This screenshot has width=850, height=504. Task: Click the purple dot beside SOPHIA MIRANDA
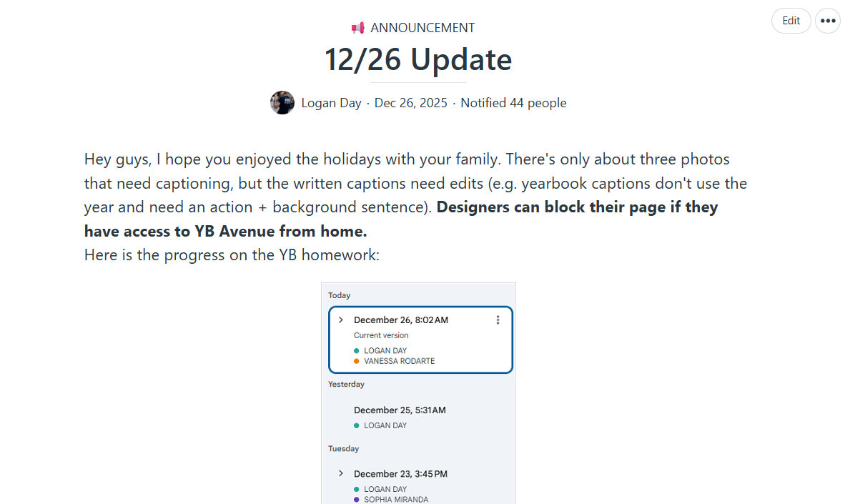click(356, 500)
